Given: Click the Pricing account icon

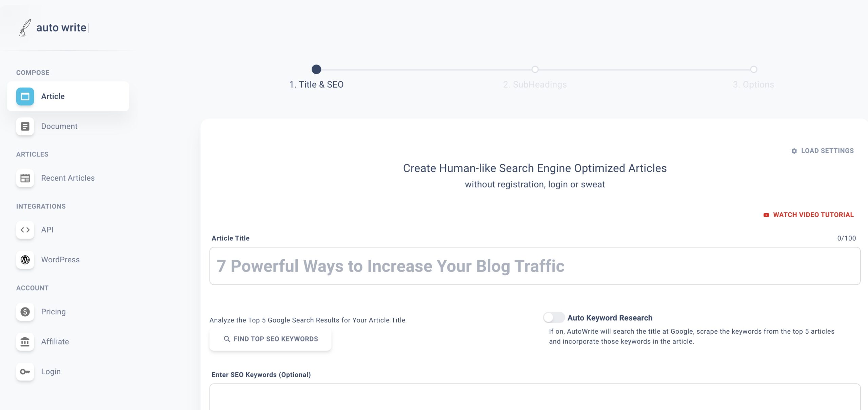Looking at the screenshot, I should pos(25,311).
